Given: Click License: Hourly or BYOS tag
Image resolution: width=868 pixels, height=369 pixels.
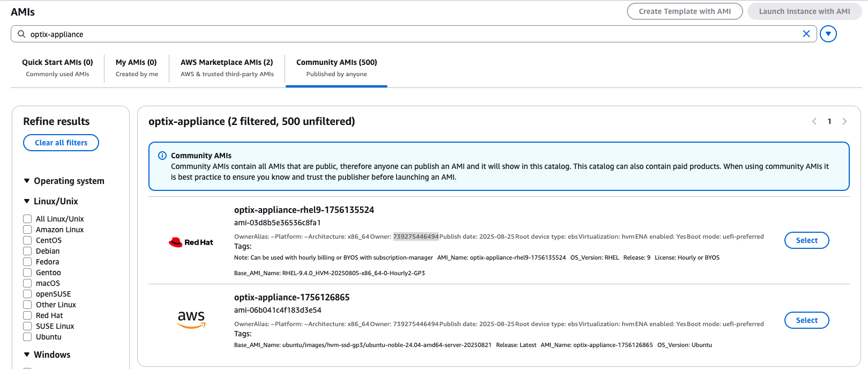Looking at the screenshot, I should click(x=687, y=257).
